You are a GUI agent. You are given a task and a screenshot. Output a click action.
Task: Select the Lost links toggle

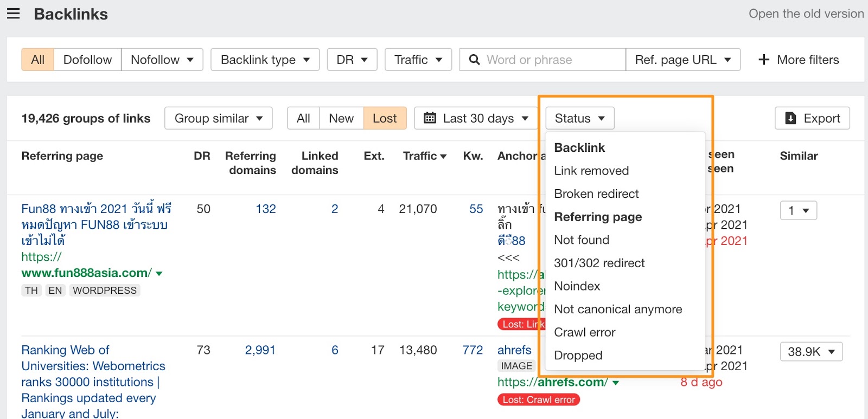coord(385,118)
